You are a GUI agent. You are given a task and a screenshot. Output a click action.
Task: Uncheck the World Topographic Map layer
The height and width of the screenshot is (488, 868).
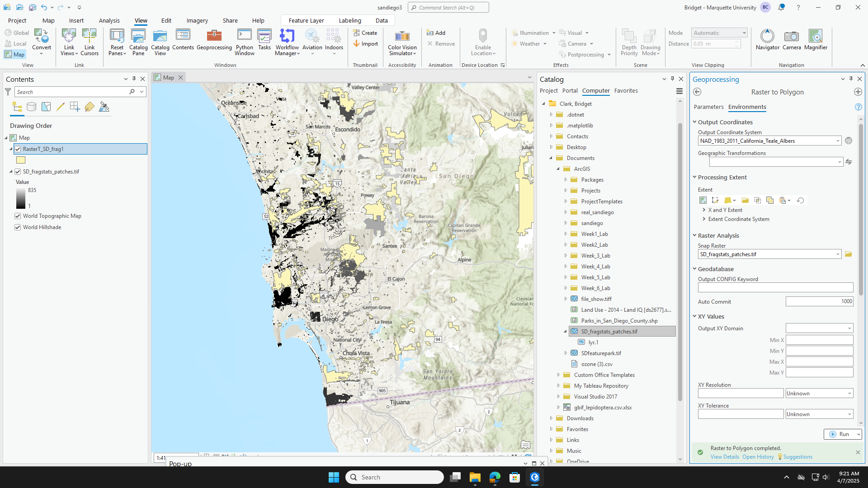point(17,216)
